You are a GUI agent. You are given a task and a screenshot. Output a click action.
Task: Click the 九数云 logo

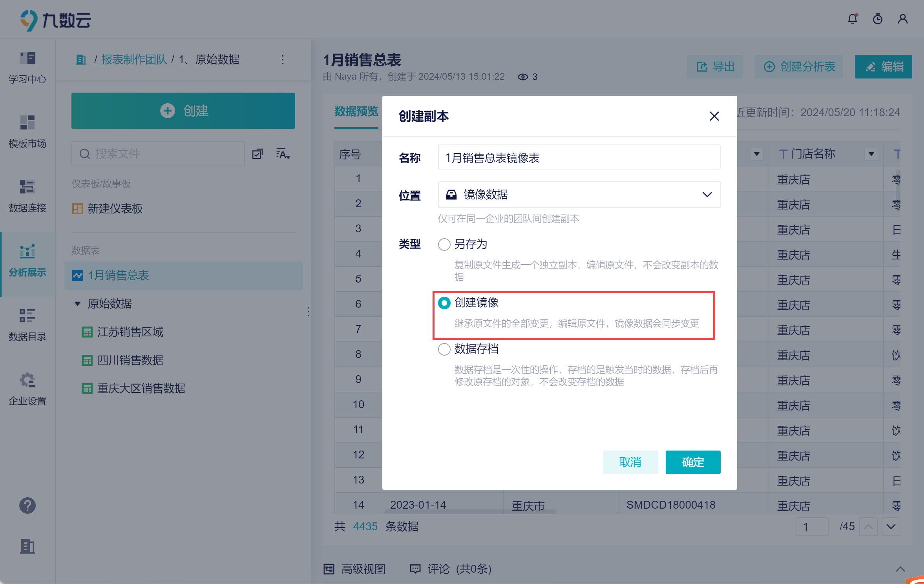pyautogui.click(x=55, y=20)
